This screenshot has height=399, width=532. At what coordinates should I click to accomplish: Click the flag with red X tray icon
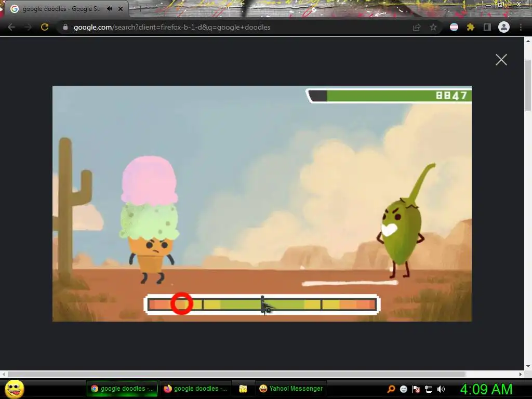point(416,389)
